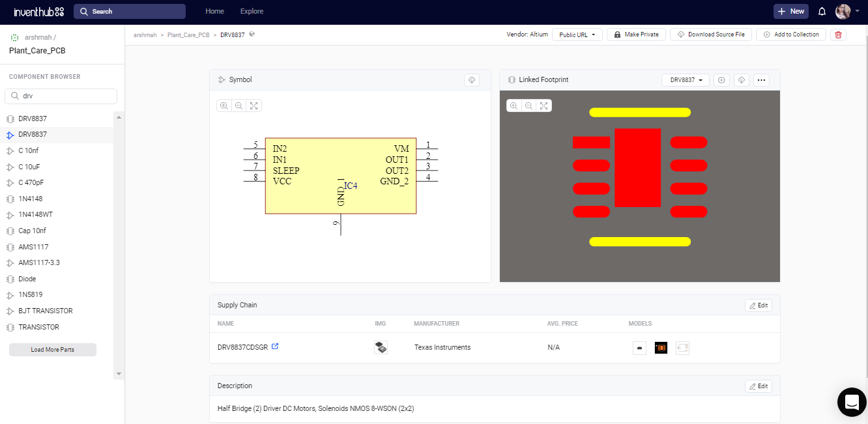Click the N/A average price cell

point(554,347)
